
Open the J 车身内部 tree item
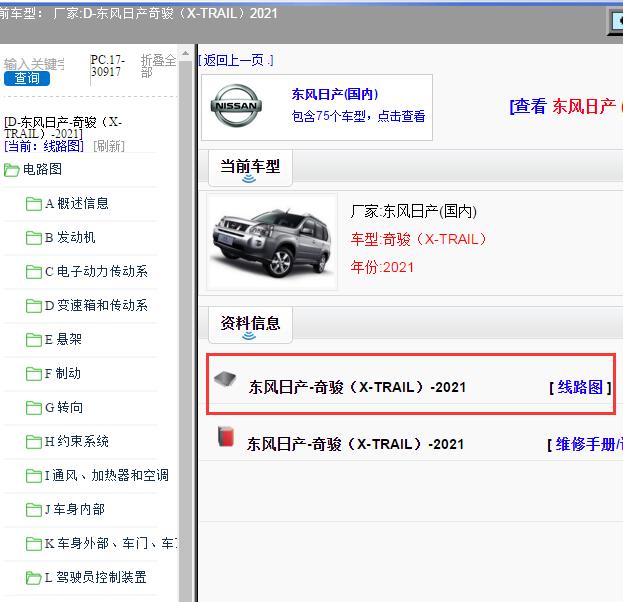(x=75, y=509)
